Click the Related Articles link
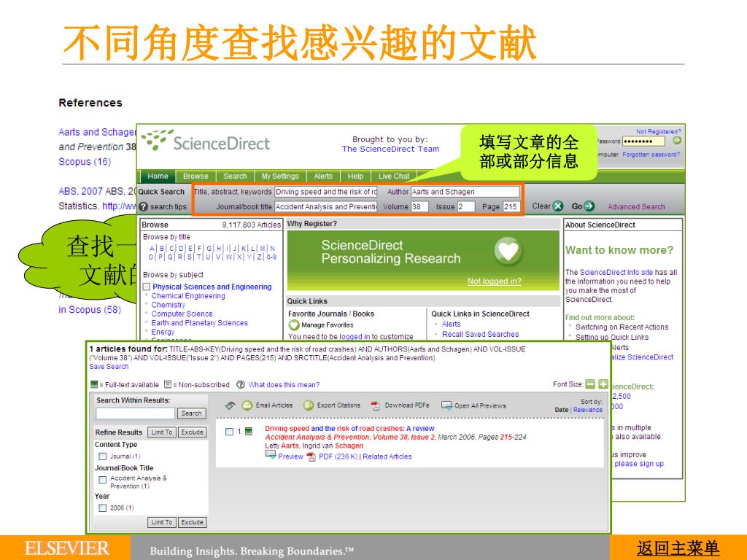Screen dimensions: 747x560 click(x=387, y=456)
